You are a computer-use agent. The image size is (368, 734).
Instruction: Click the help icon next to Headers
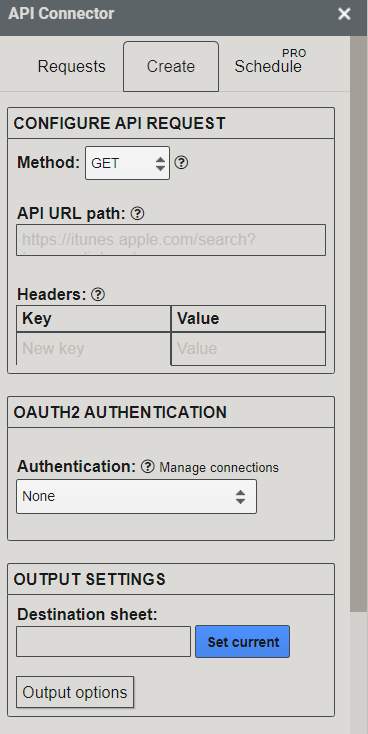pyautogui.click(x=98, y=294)
